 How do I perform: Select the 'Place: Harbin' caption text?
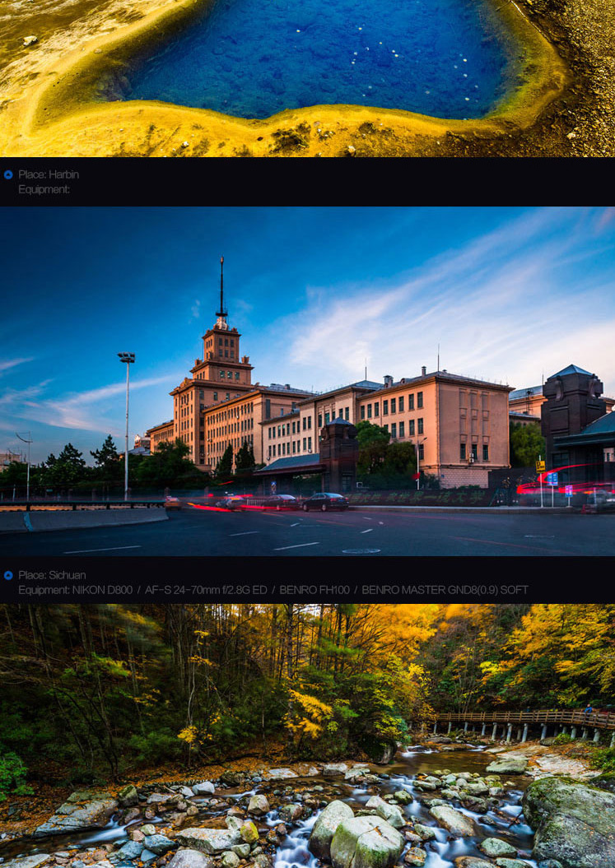[x=49, y=174]
